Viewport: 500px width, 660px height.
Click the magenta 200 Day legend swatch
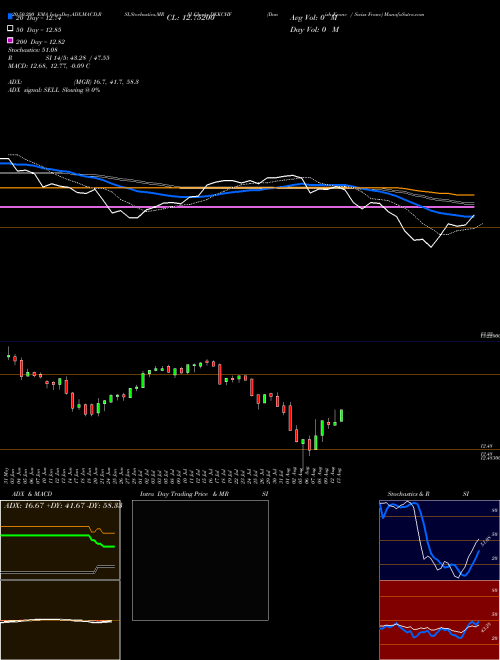[x=11, y=40]
